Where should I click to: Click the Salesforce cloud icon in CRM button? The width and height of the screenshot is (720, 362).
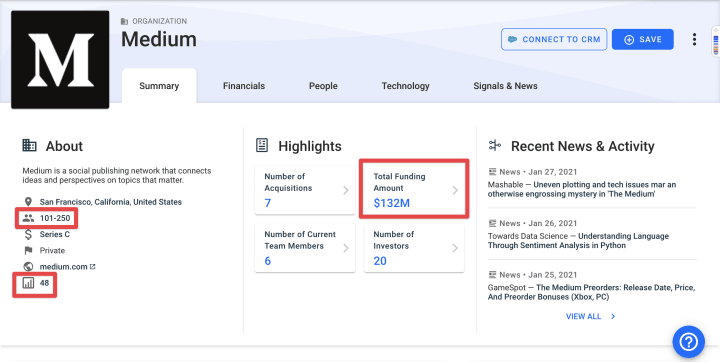point(512,40)
